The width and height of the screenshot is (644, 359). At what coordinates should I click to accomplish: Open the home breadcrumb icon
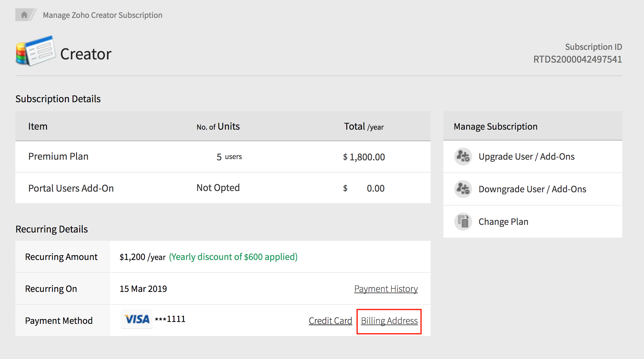[x=24, y=15]
